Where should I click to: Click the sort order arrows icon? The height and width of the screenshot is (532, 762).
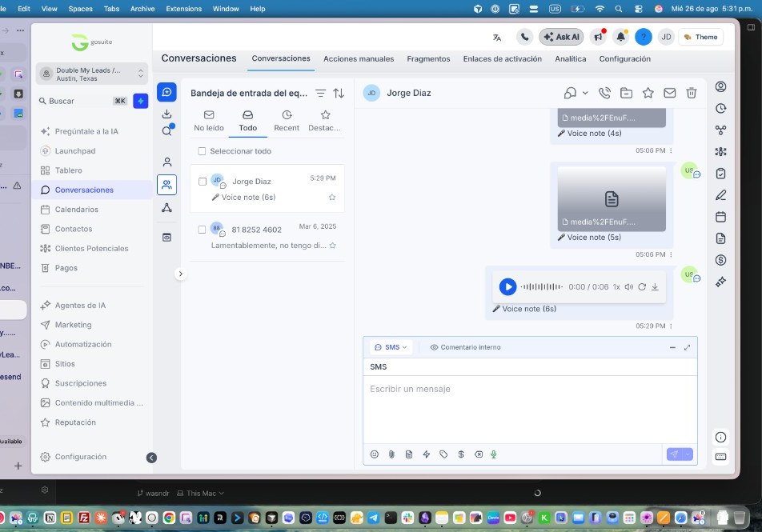click(339, 94)
